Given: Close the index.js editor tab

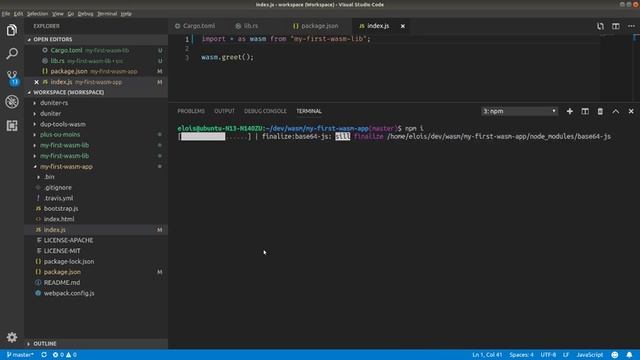Looking at the screenshot, I should (403, 26).
